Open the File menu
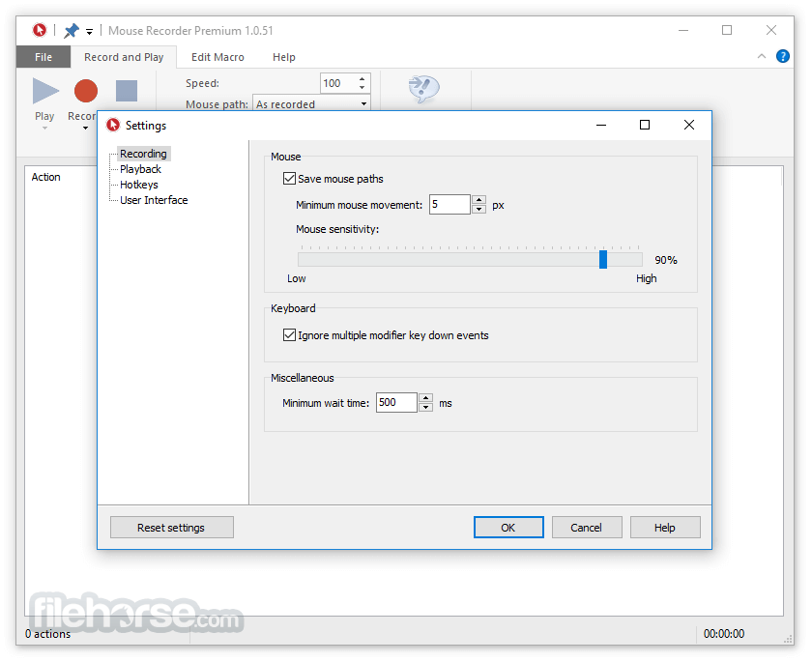812x662 pixels. [x=43, y=57]
